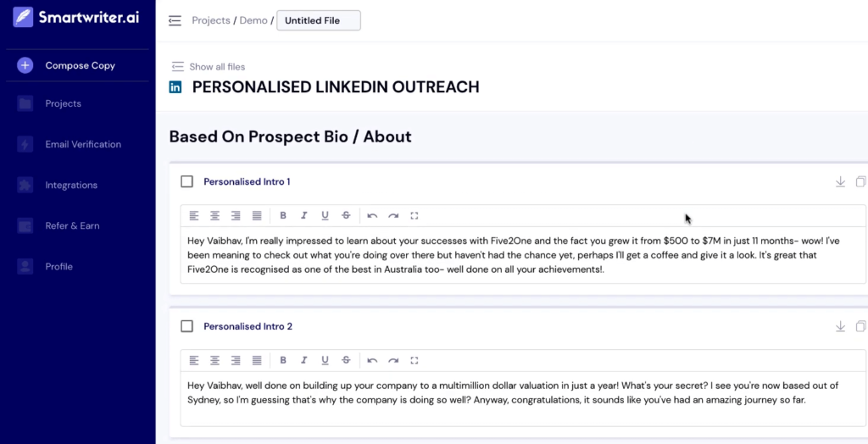Click redo arrow in Personalised Intro 2 editor
This screenshot has width=868, height=444.
[x=393, y=360]
